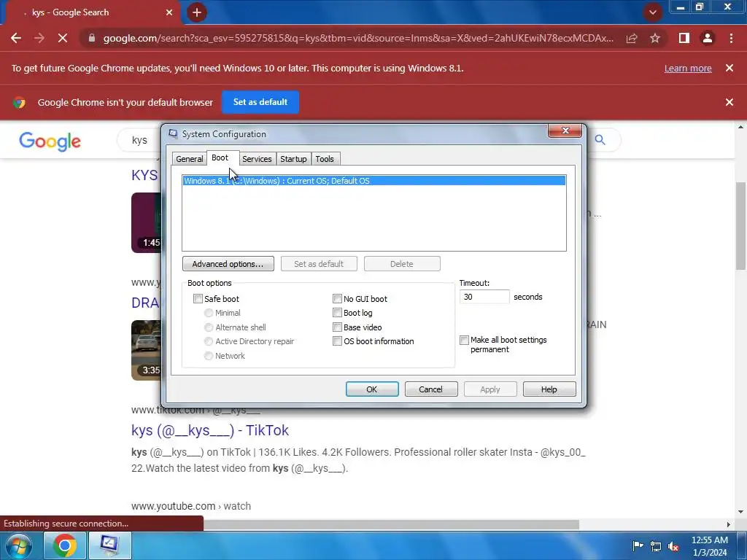Screen dimensions: 747x560
Task: Open the tab search dropdown arrow
Action: [x=653, y=12]
